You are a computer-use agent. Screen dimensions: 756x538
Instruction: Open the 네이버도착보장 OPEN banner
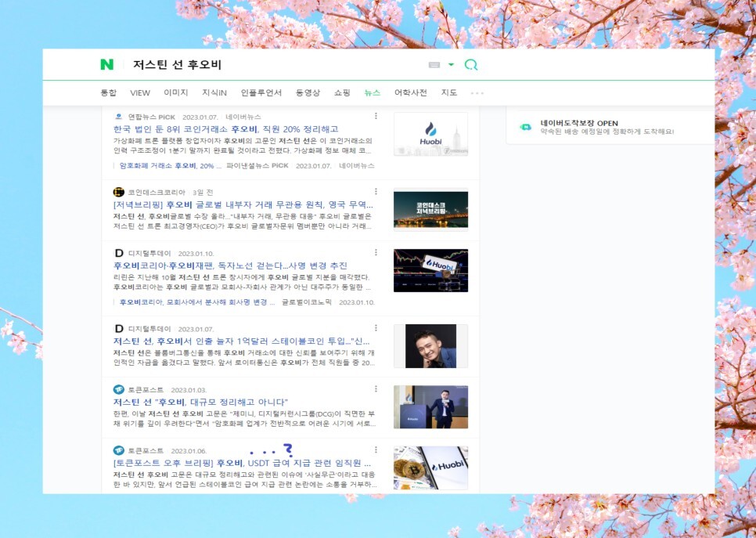(x=610, y=127)
